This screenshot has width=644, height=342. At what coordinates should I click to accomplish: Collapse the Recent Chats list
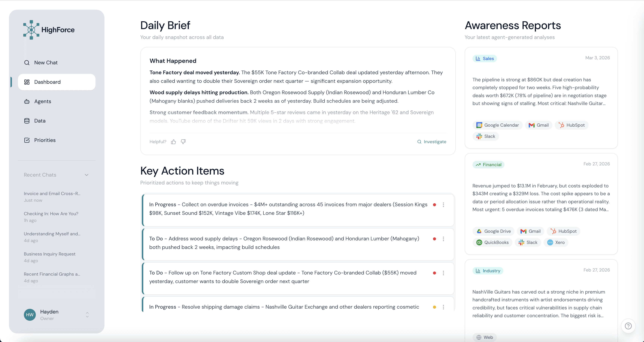coord(87,175)
